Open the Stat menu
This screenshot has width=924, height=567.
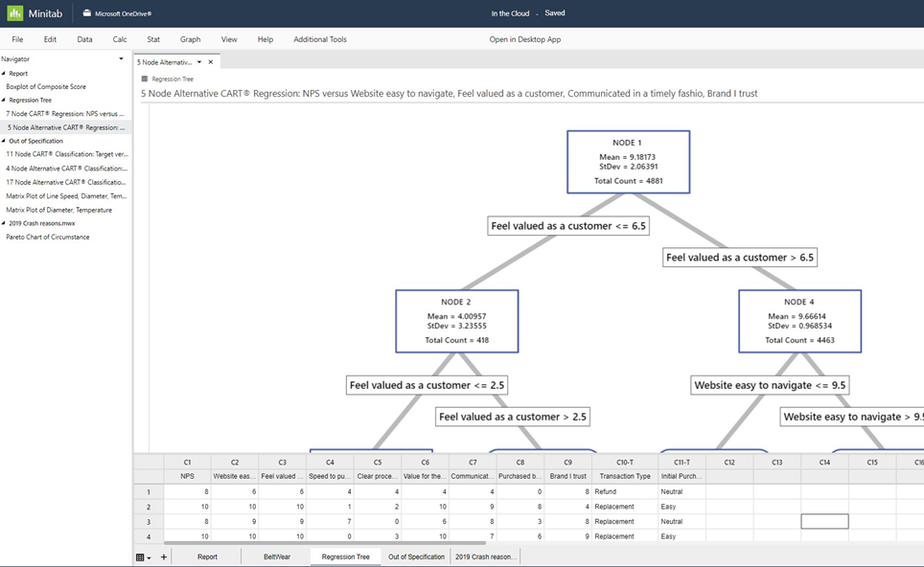pos(153,39)
